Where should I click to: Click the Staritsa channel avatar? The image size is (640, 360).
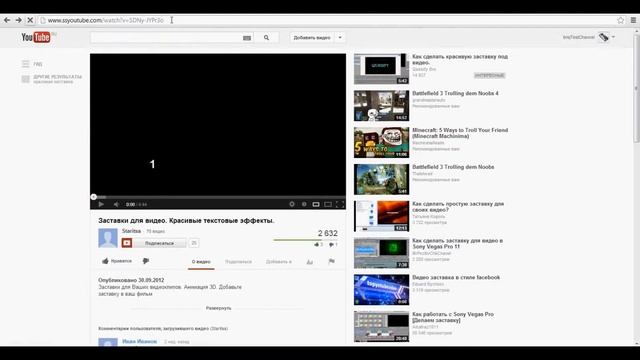(108, 238)
